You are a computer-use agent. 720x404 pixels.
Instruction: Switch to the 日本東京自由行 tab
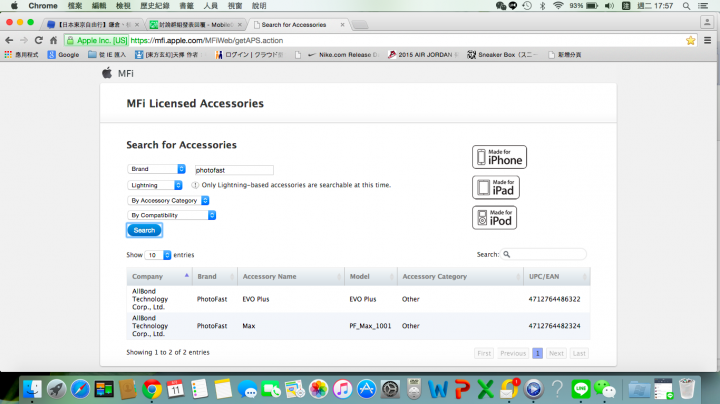tap(93, 25)
